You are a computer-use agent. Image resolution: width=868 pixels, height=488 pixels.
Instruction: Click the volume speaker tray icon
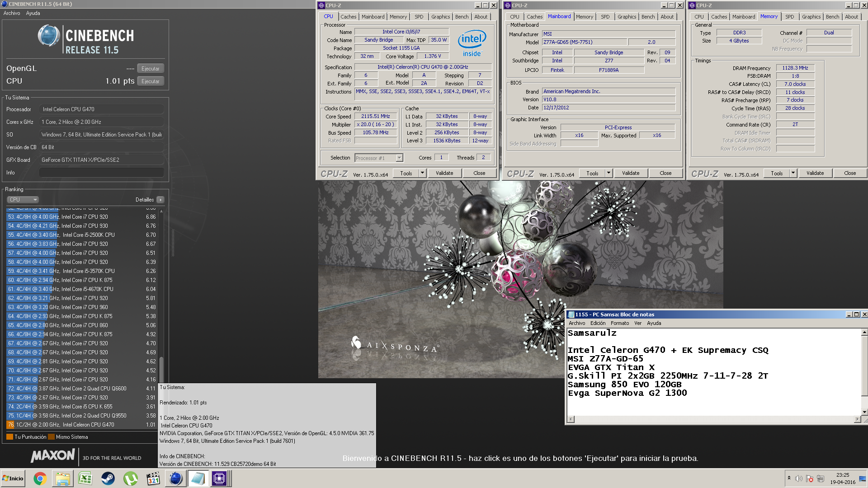click(799, 479)
